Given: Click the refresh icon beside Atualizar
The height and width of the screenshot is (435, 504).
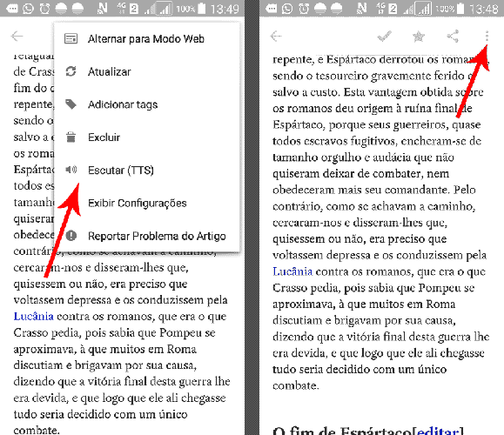Looking at the screenshot, I should (x=71, y=71).
